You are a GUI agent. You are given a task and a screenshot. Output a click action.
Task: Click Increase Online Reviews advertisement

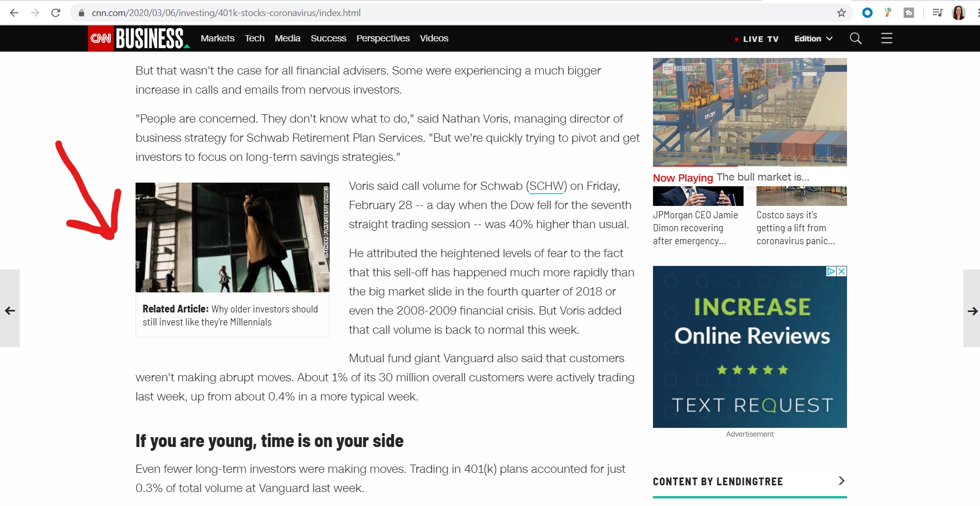point(750,347)
